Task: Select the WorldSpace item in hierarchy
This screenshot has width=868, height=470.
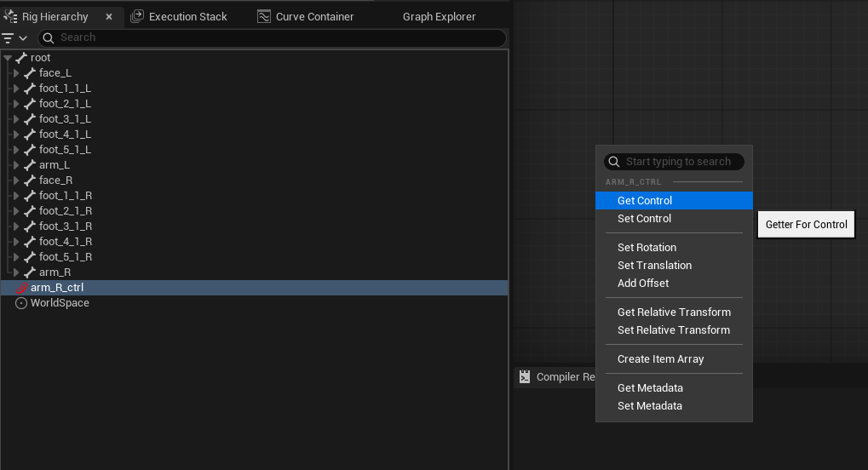Action: (x=254, y=303)
